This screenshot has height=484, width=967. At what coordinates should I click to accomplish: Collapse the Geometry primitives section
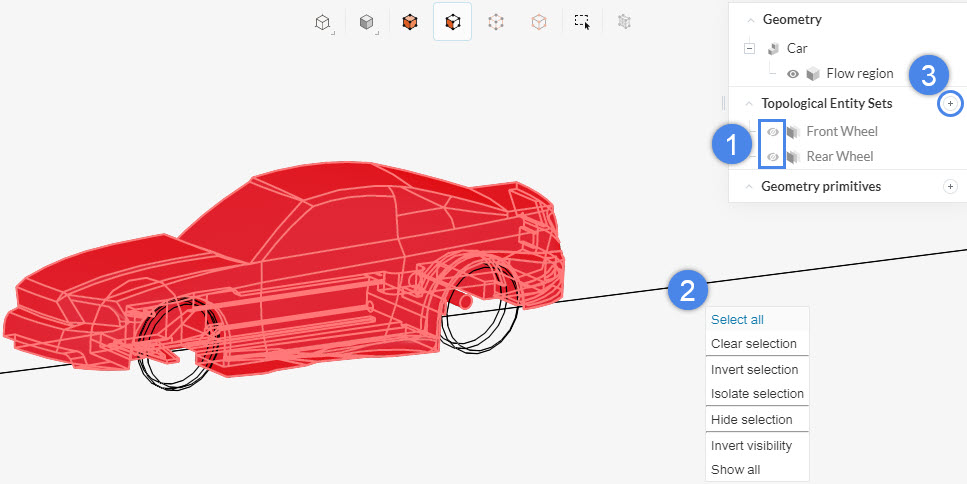click(x=749, y=186)
